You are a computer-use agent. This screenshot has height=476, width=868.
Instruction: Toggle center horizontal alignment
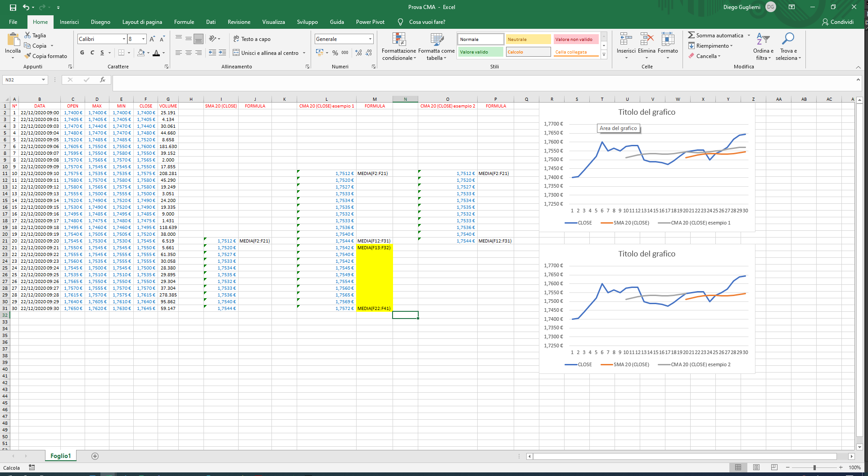point(188,53)
